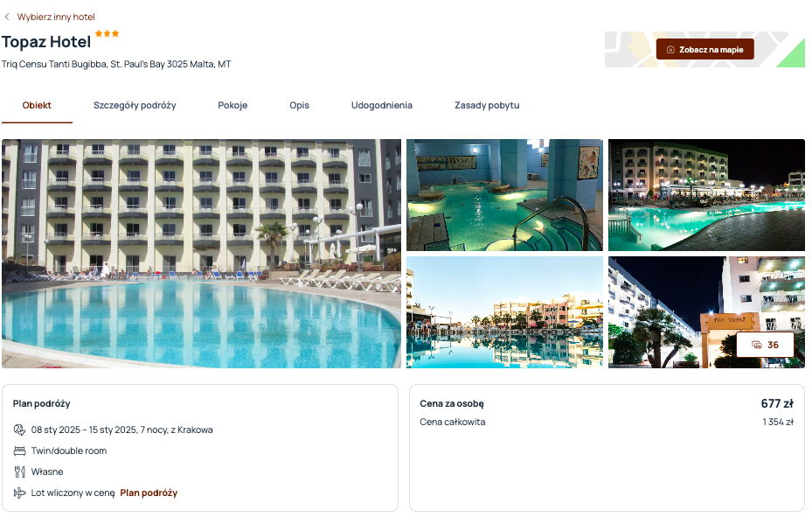
Task: Click the bed icon for Twin/double room
Action: pos(20,451)
